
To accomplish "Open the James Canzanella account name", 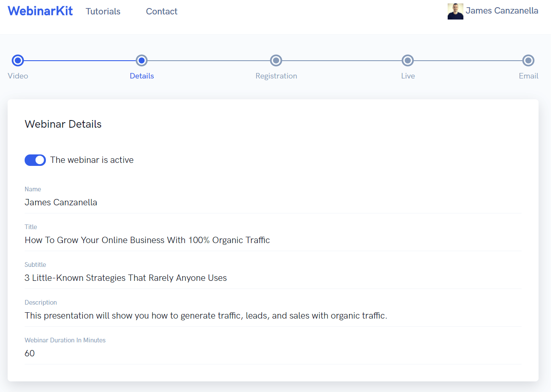I will (502, 11).
